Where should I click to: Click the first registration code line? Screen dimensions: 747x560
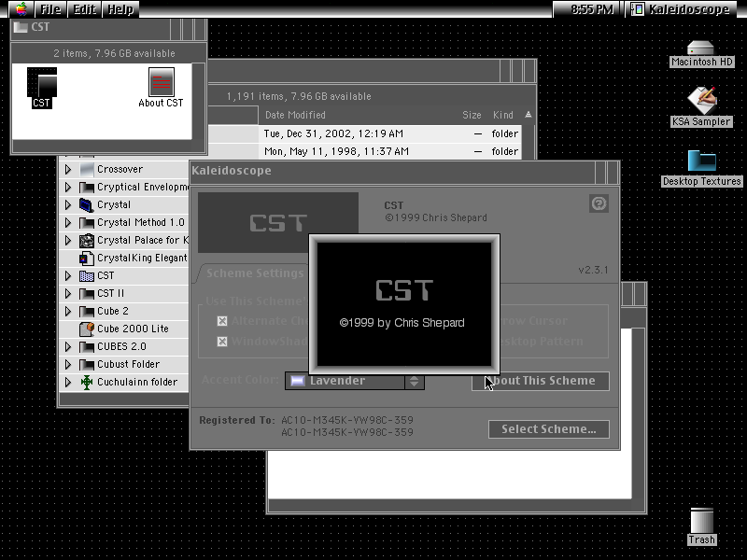point(347,420)
